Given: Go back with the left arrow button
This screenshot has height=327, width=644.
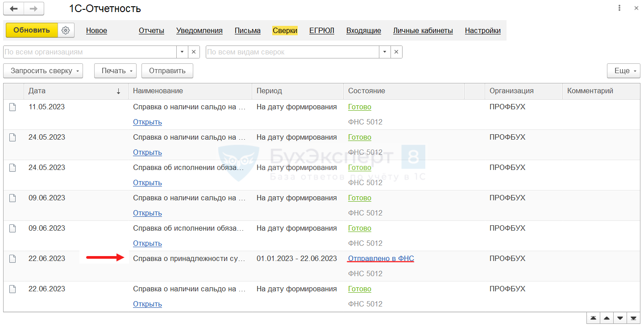Looking at the screenshot, I should [x=14, y=8].
